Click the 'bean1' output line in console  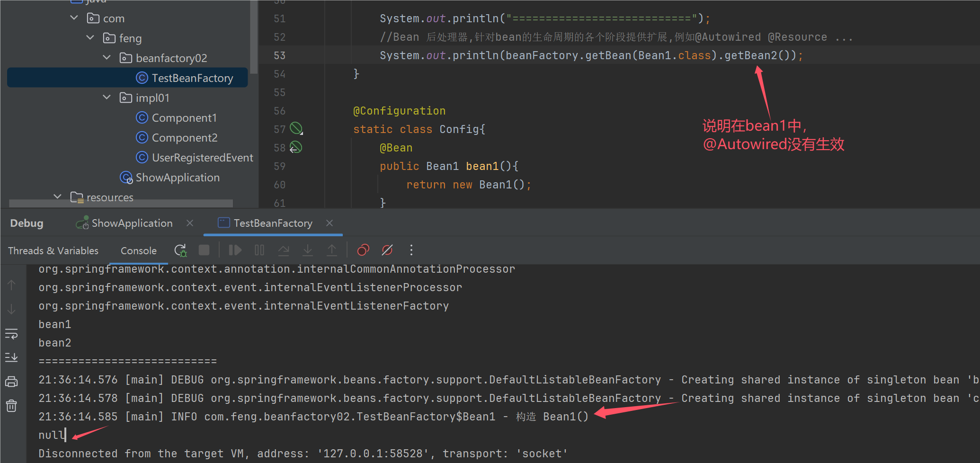click(55, 324)
